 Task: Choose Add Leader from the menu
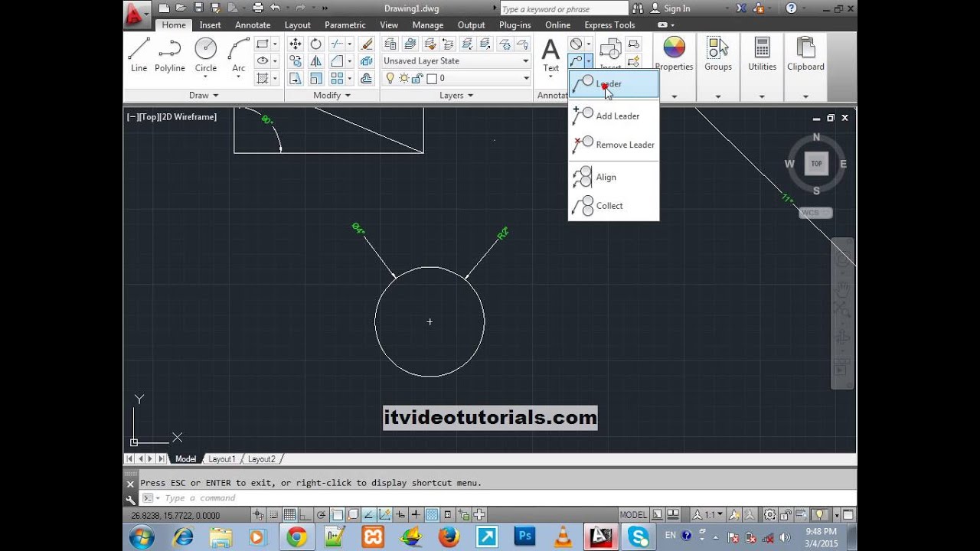point(613,116)
